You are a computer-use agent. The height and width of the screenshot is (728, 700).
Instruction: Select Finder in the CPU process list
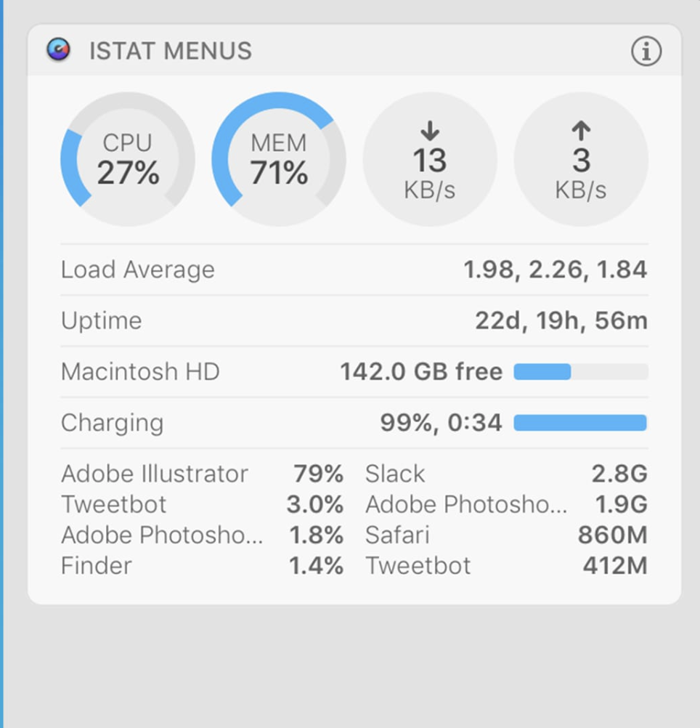(x=97, y=565)
